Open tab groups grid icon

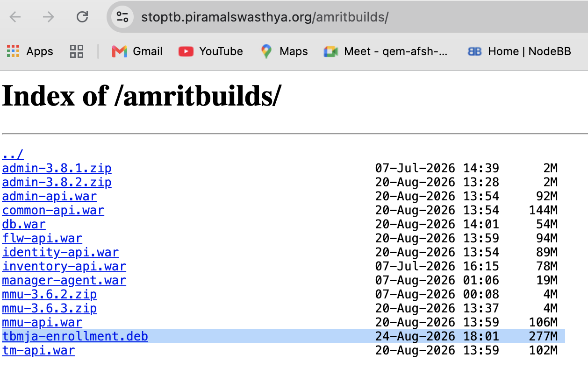(x=76, y=51)
